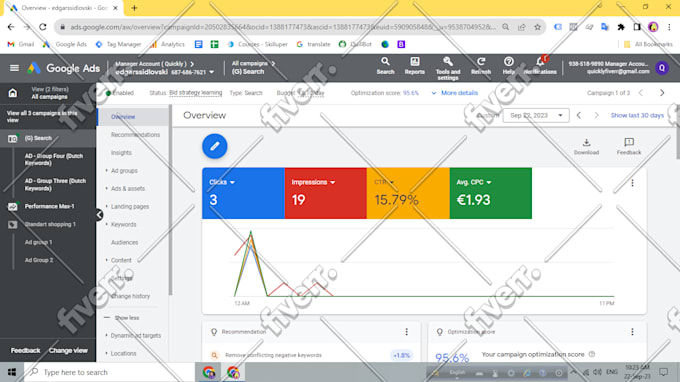
Task: Click Show last 30 days link
Action: (637, 115)
